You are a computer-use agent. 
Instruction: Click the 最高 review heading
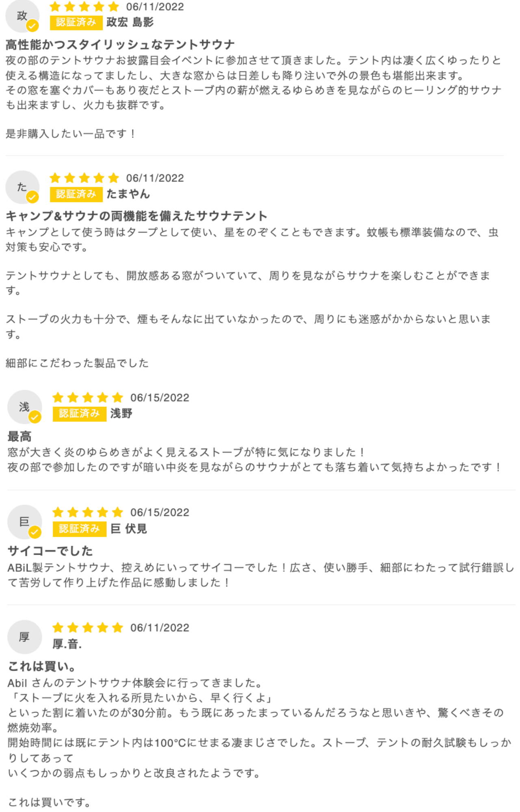click(19, 437)
